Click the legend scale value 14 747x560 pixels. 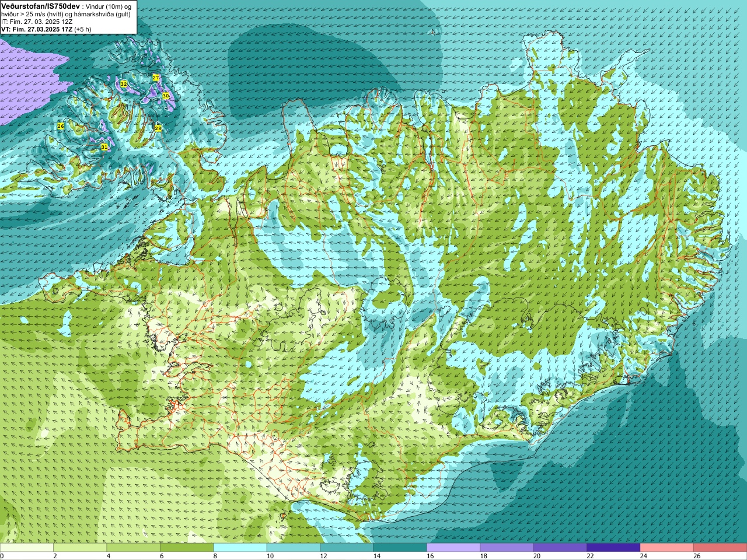point(377,556)
